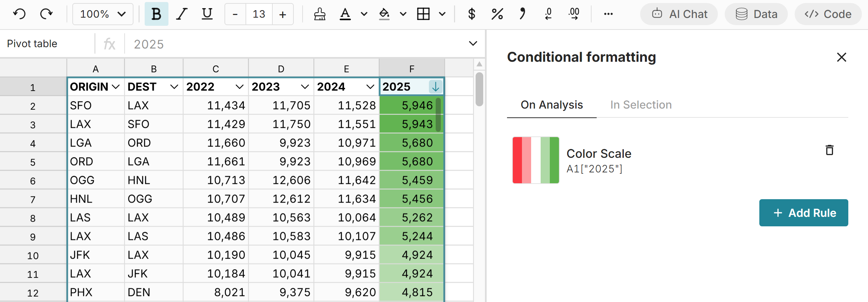Screen dimensions: 868x302
Task: Select row 12 header
Action: (x=33, y=292)
